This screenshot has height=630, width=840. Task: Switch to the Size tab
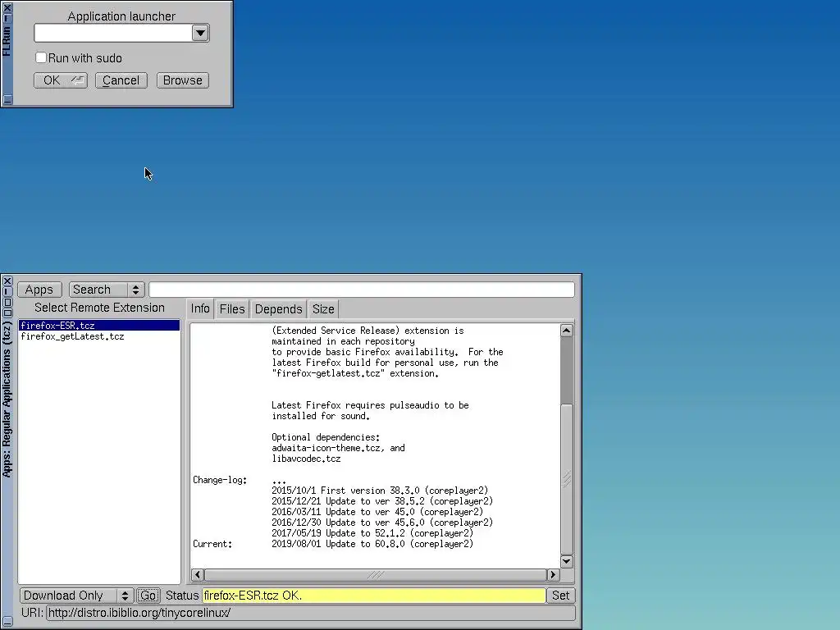323,309
